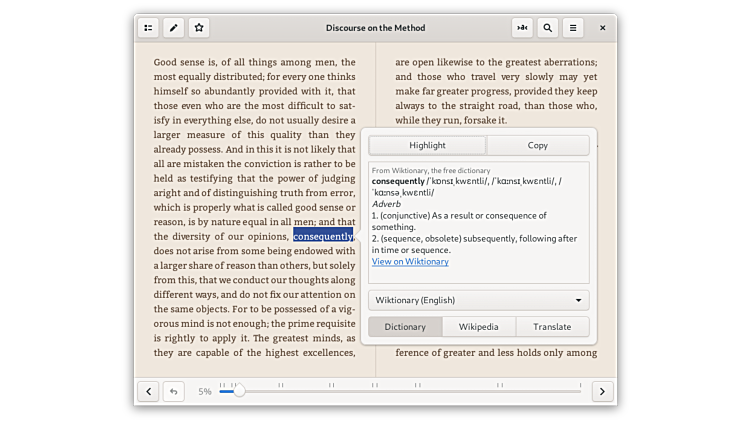This screenshot has width=752, height=423.
Task: Open the hamburger main menu
Action: tap(573, 28)
